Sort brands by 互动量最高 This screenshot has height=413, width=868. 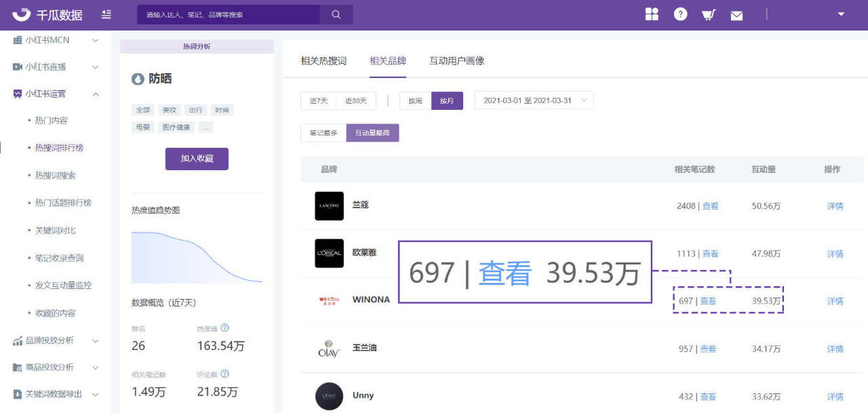point(372,133)
